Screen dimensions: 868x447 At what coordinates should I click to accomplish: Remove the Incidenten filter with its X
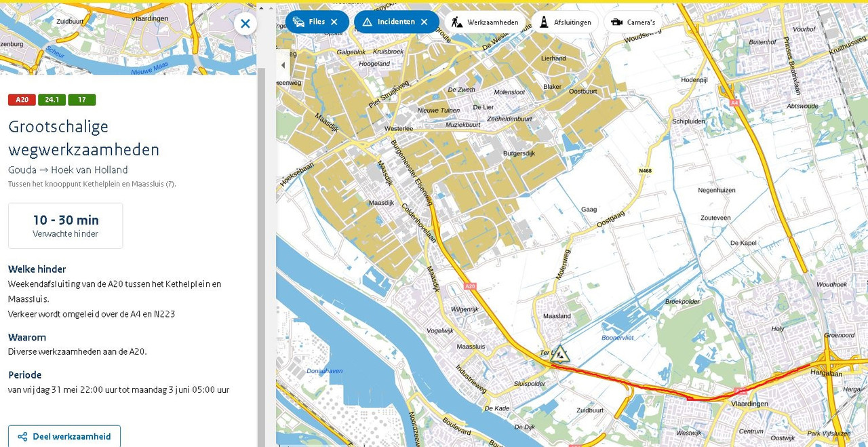click(425, 22)
